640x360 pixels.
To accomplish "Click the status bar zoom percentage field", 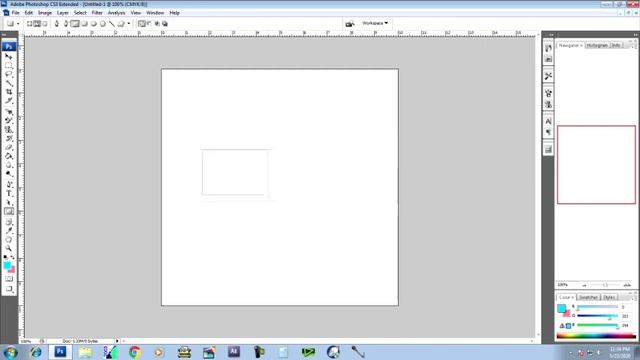I will (27, 341).
